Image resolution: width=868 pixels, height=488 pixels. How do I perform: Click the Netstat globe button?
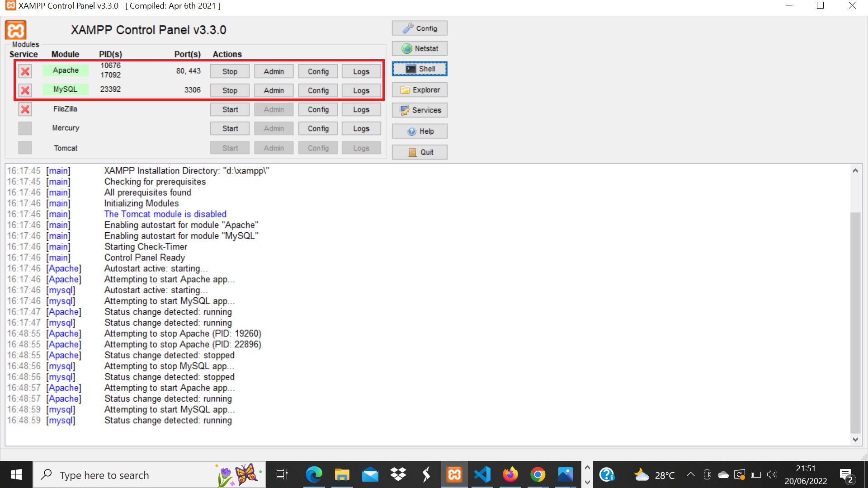420,48
